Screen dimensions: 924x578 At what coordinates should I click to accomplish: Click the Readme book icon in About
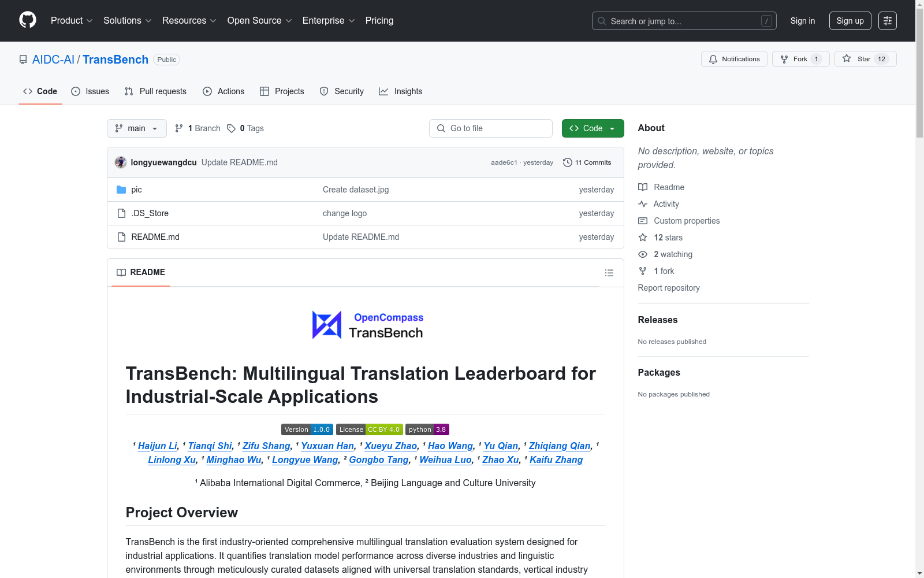click(643, 187)
